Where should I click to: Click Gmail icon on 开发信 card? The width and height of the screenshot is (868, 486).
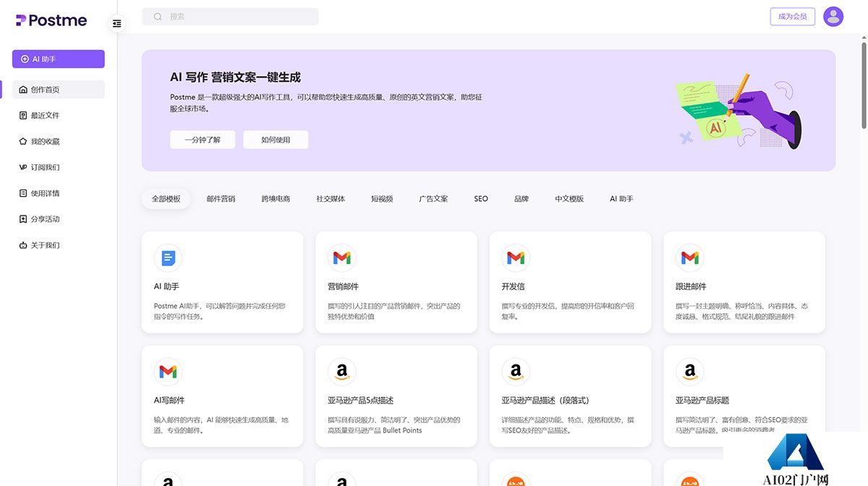[x=516, y=257]
